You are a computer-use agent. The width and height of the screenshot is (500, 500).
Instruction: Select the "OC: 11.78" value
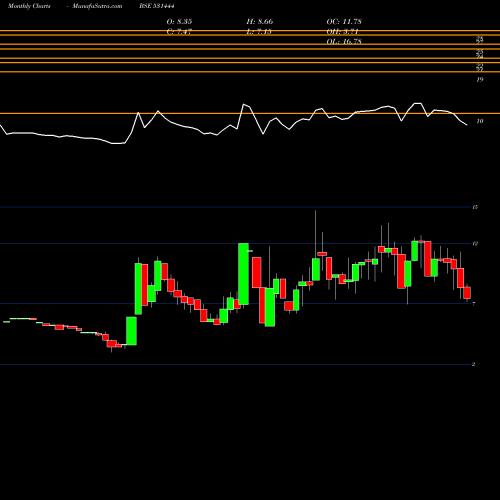coord(344,22)
